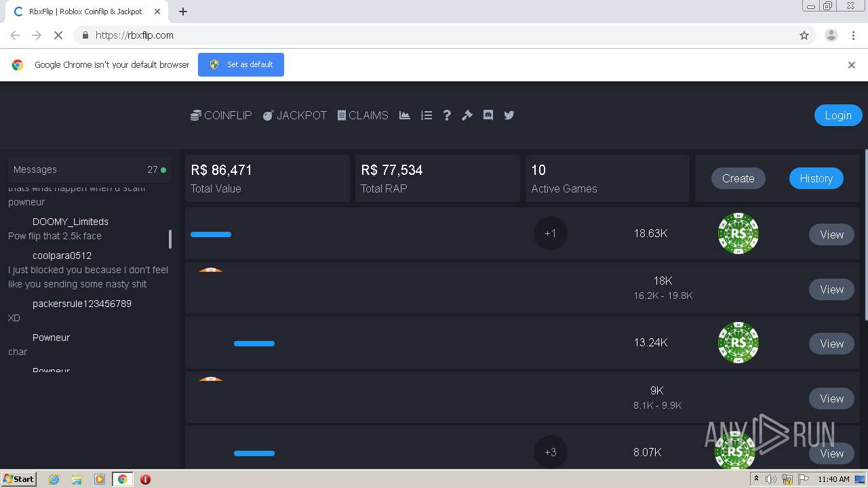
Task: Open the numbered leaderboard list icon
Action: pos(427,115)
